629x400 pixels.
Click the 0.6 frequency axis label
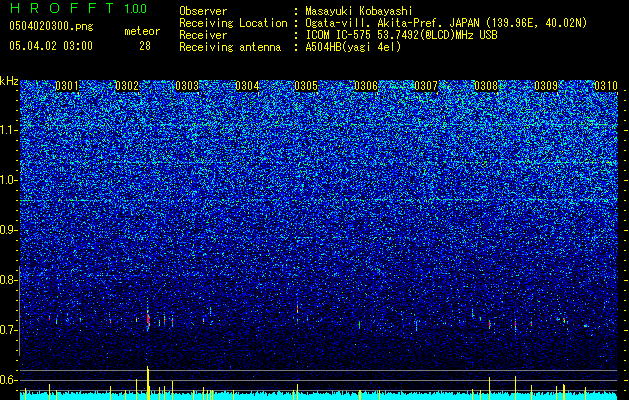[x=9, y=380]
